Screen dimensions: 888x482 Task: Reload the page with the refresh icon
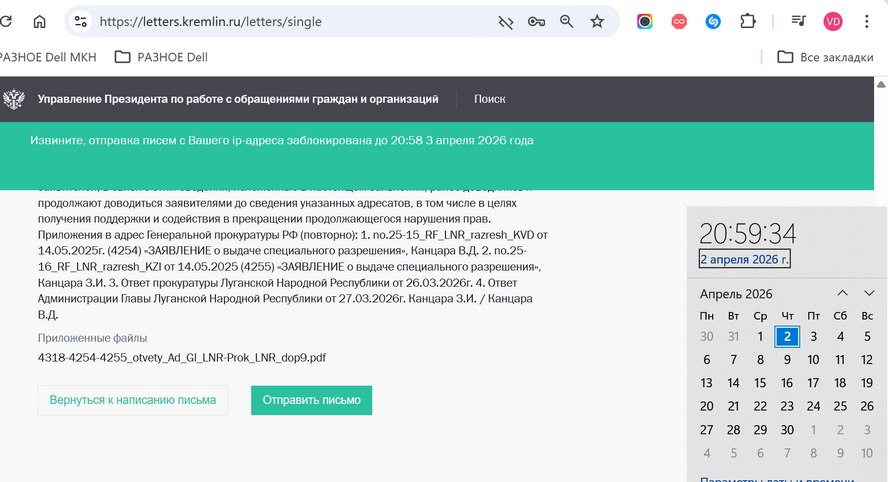tap(5, 22)
